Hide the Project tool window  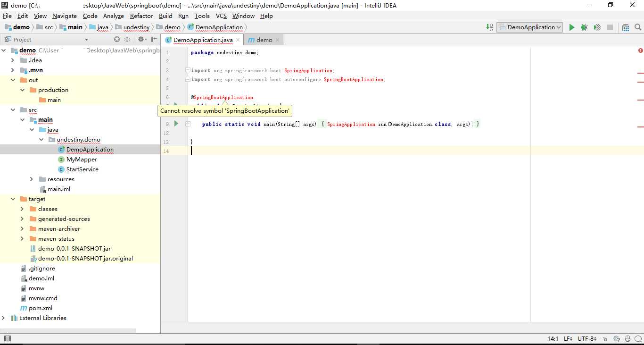[x=154, y=40]
